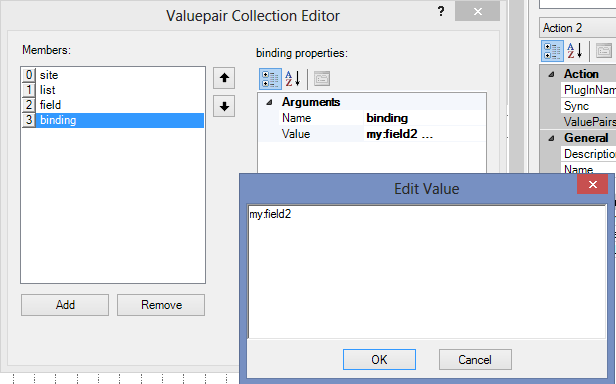The height and width of the screenshot is (384, 616).
Task: Click the help question mark in the title bar
Action: 441,11
